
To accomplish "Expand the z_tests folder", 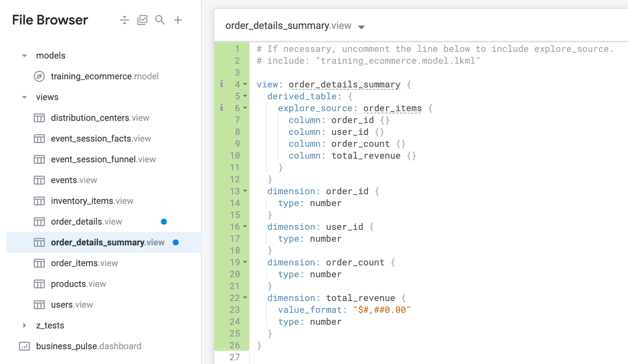I will pos(24,325).
